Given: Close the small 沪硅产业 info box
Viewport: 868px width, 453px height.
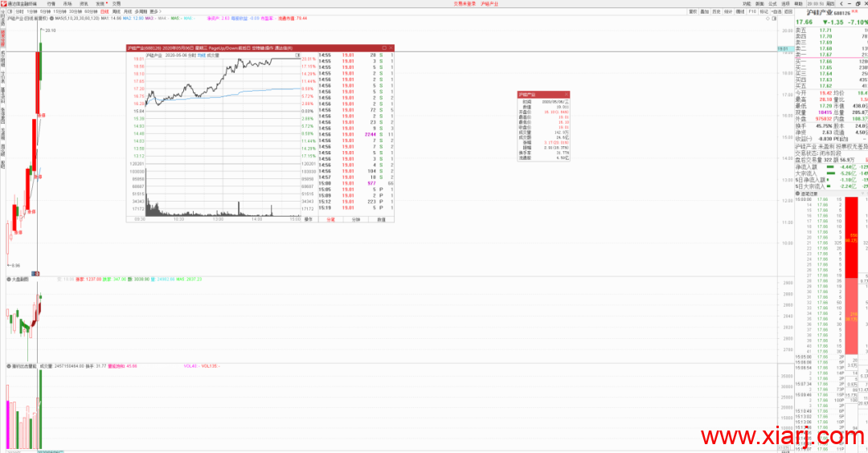Looking at the screenshot, I should [566, 95].
